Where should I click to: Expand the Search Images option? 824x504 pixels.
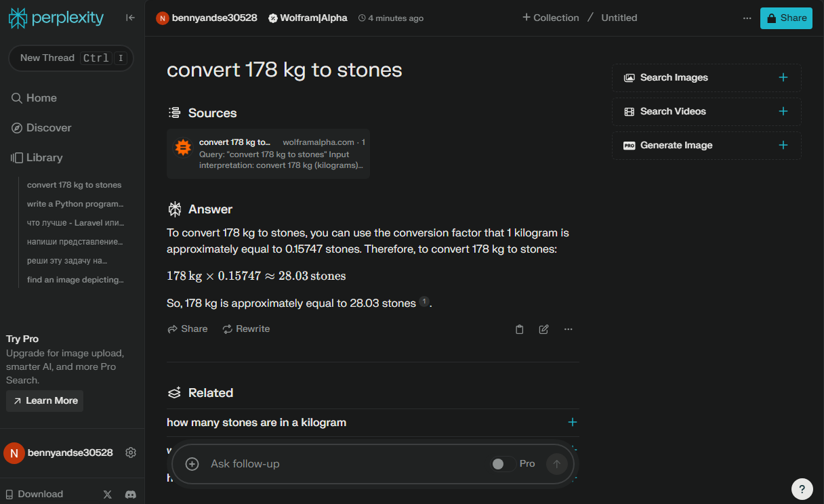[x=707, y=78]
